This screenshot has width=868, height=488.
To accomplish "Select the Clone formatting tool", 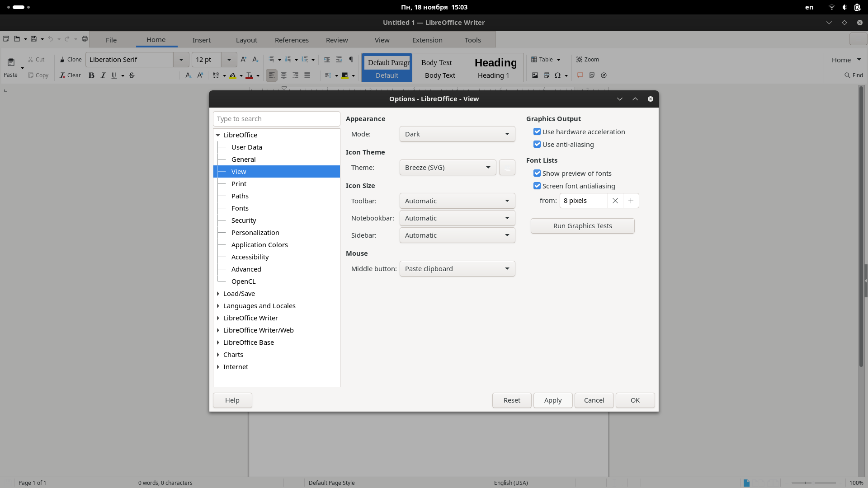I will coord(71,59).
